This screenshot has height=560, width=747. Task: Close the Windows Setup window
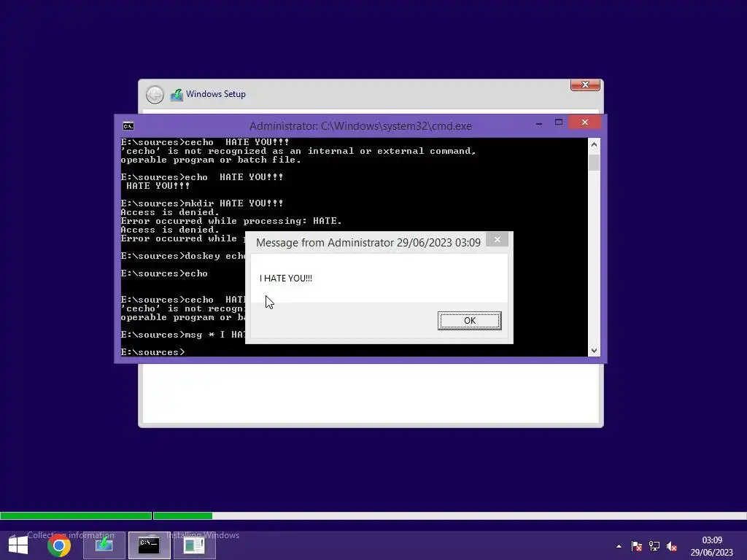(x=585, y=85)
